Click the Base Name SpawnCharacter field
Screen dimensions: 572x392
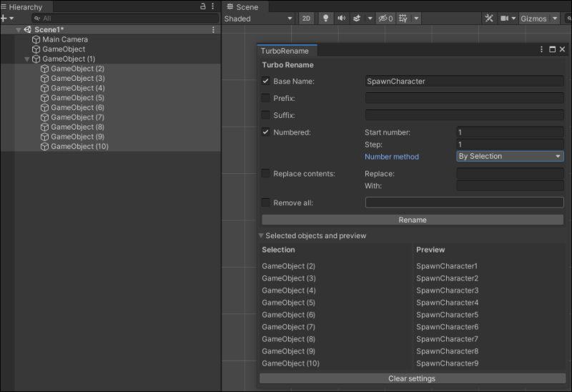tap(464, 81)
